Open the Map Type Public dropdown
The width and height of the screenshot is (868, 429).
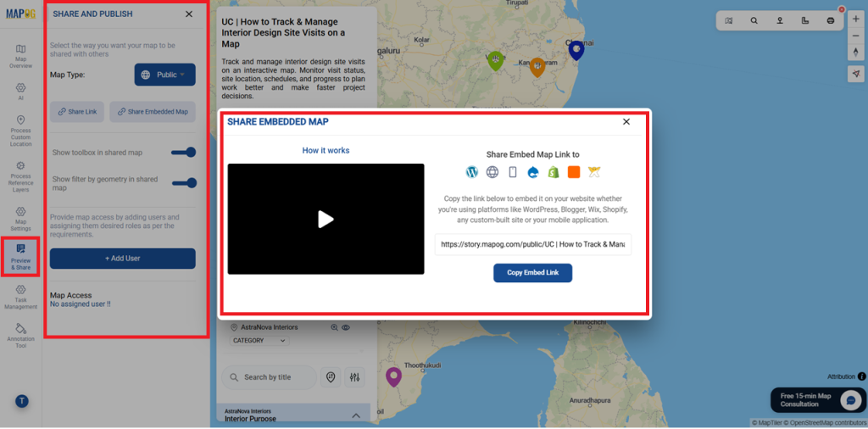tap(165, 75)
